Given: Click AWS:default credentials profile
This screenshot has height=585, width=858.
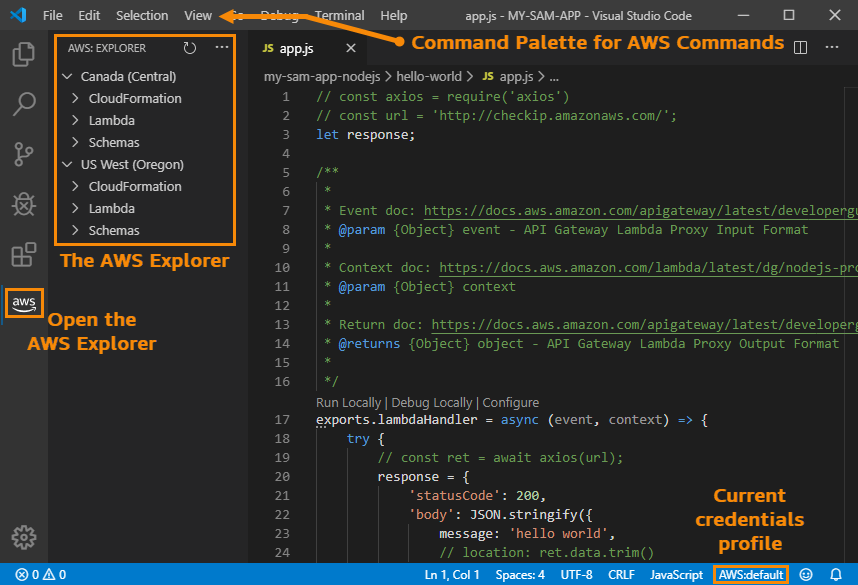Looking at the screenshot, I should coord(751,575).
